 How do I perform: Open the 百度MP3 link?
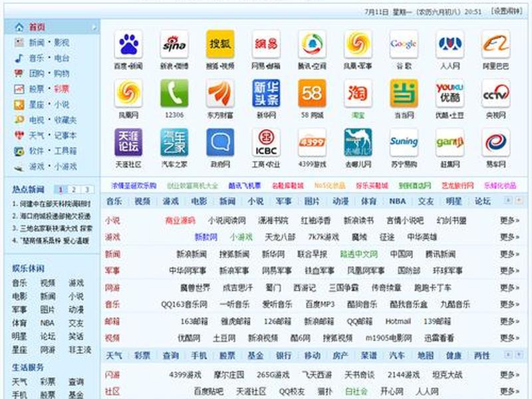320,305
